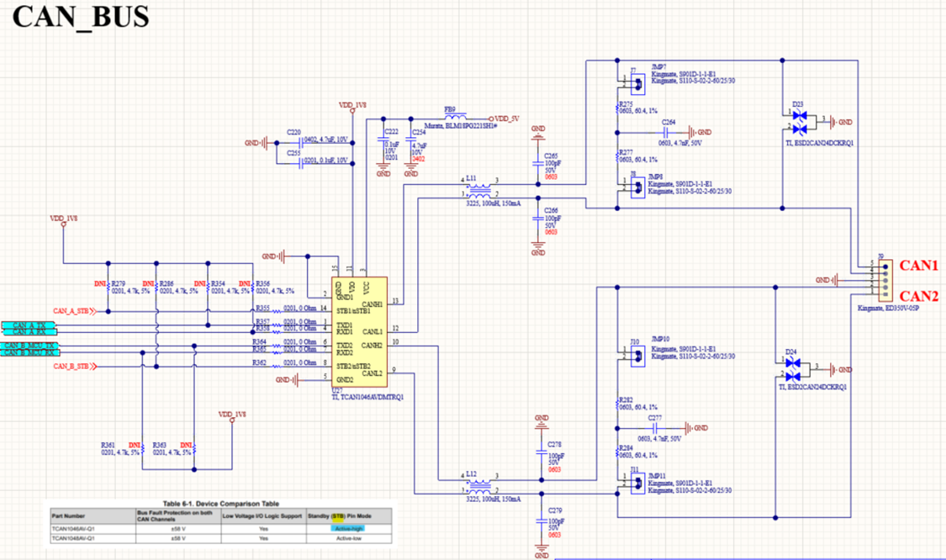Click the TCAN1048AV-Q1 table row name
Image resolution: width=946 pixels, height=560 pixels.
click(73, 538)
